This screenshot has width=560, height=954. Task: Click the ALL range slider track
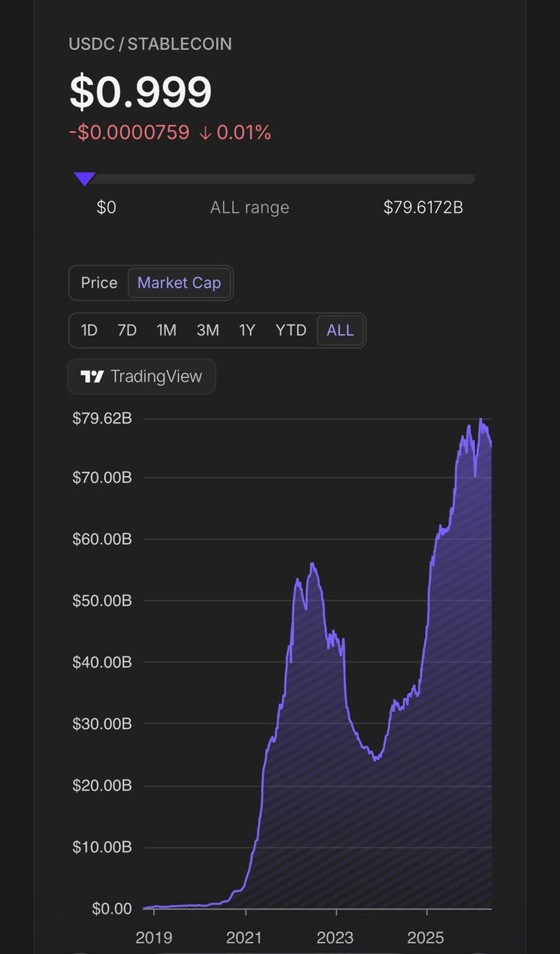tap(275, 179)
